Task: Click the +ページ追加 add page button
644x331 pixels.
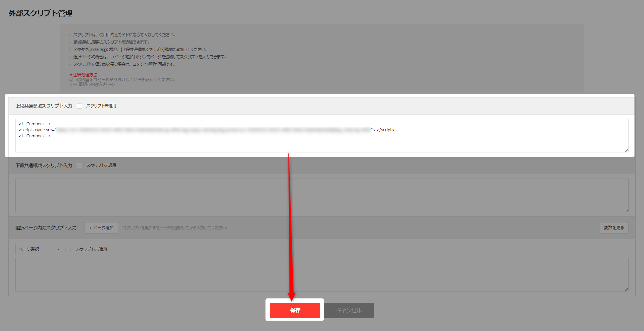Action: (x=101, y=228)
